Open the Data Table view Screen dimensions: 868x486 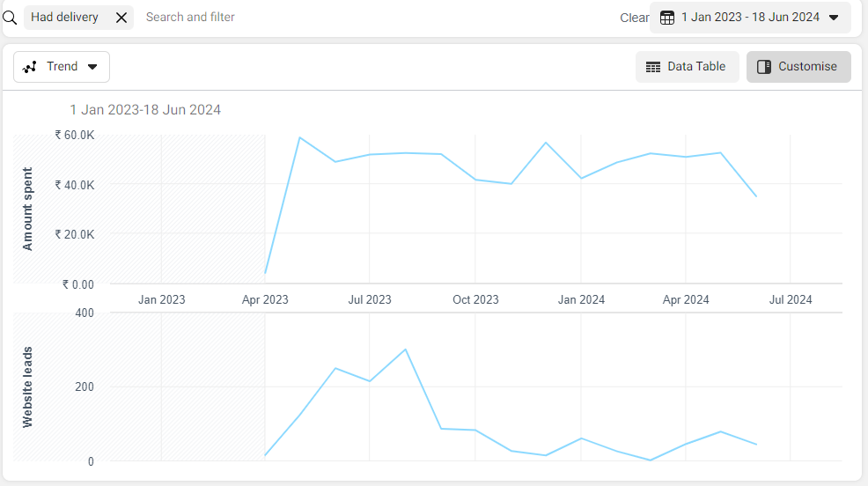(x=686, y=67)
